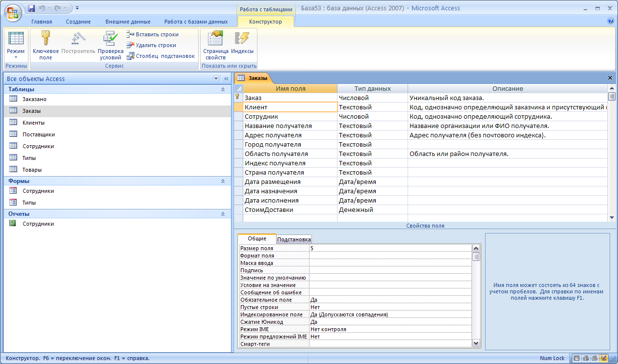Open Столбец подстановок lookup column
Screen dimensions: 618x364
click(x=161, y=56)
